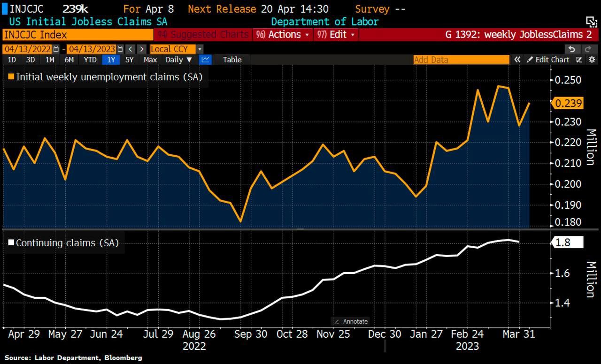Expand the Local CCY currency dropdown

(200, 49)
